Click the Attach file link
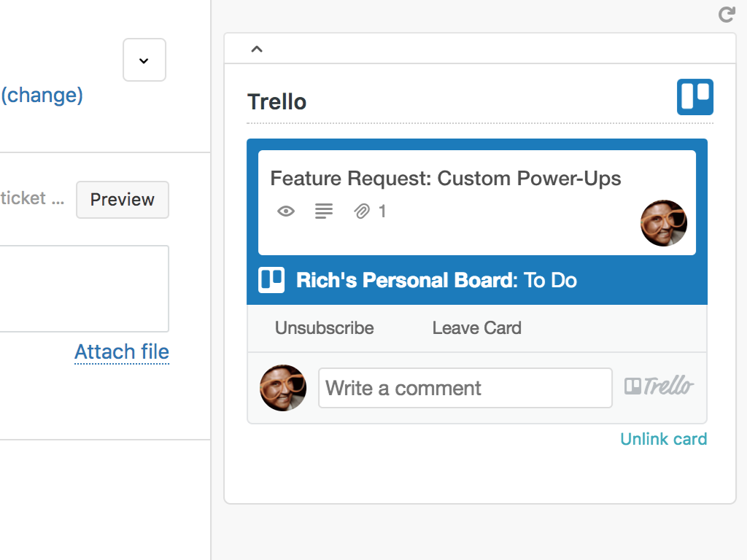Screen dimensions: 747x560 point(121,352)
